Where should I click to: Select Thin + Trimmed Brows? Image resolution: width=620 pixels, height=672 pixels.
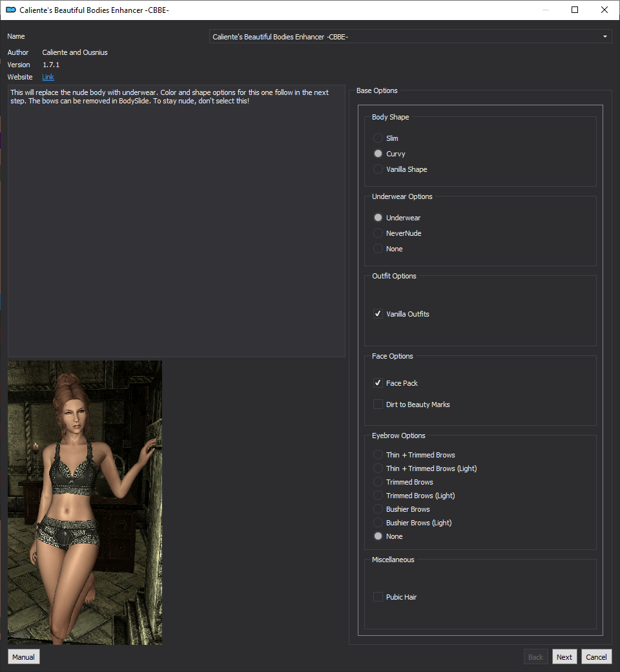point(414,455)
